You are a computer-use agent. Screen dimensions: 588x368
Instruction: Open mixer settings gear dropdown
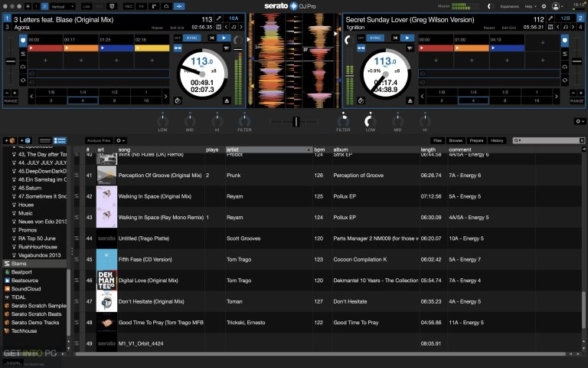(580, 121)
